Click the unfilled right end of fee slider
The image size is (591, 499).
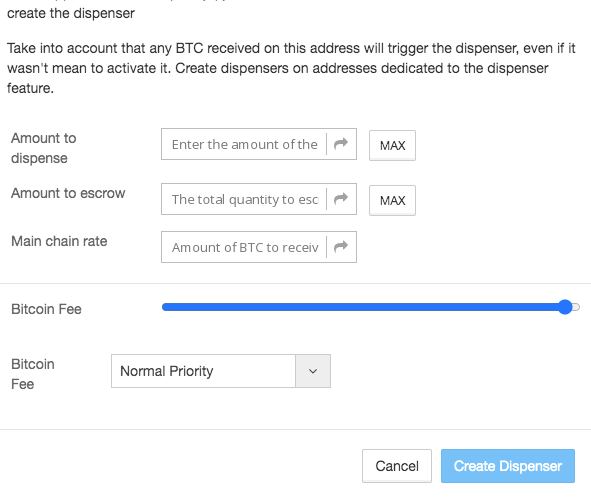pos(576,307)
